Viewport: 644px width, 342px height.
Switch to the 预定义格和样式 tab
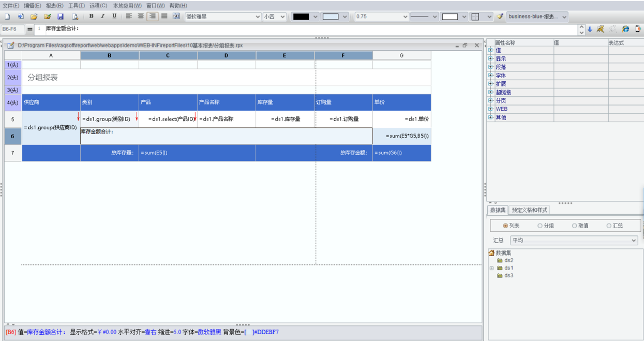[x=529, y=210]
